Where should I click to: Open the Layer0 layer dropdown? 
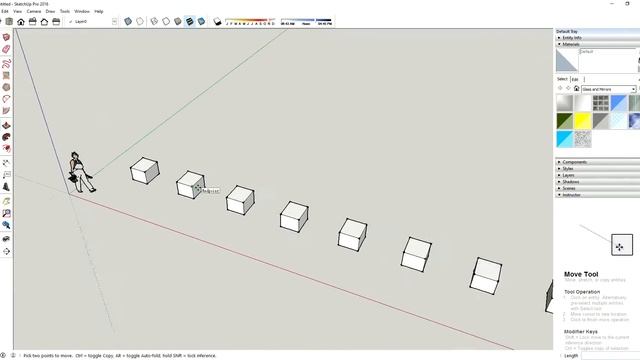coord(114,22)
